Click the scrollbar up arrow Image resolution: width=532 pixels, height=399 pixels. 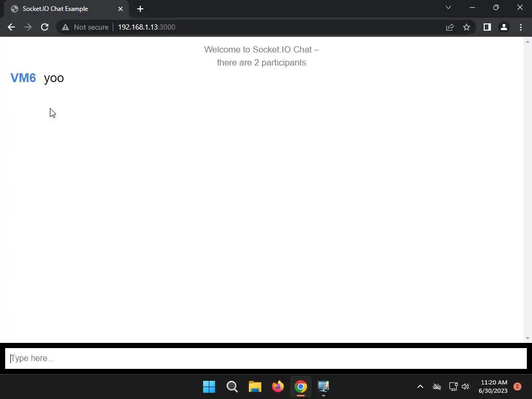527,42
